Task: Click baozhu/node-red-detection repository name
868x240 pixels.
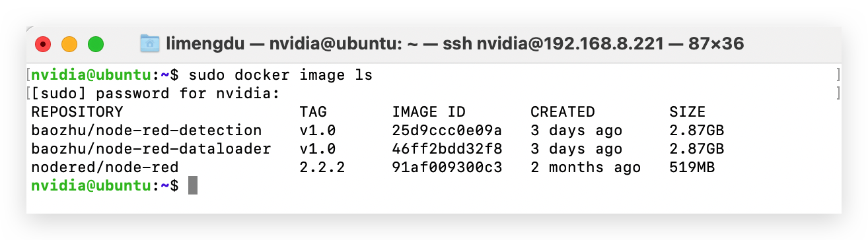Action: click(x=147, y=131)
